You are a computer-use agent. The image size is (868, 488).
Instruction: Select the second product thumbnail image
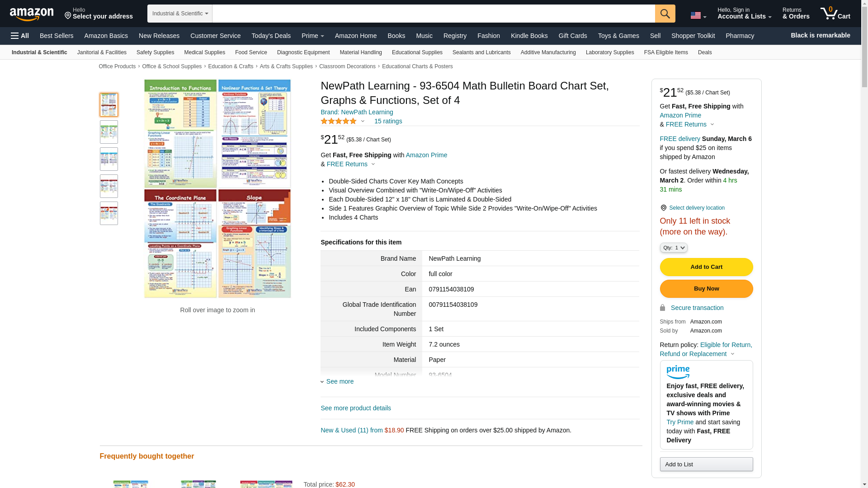(109, 132)
